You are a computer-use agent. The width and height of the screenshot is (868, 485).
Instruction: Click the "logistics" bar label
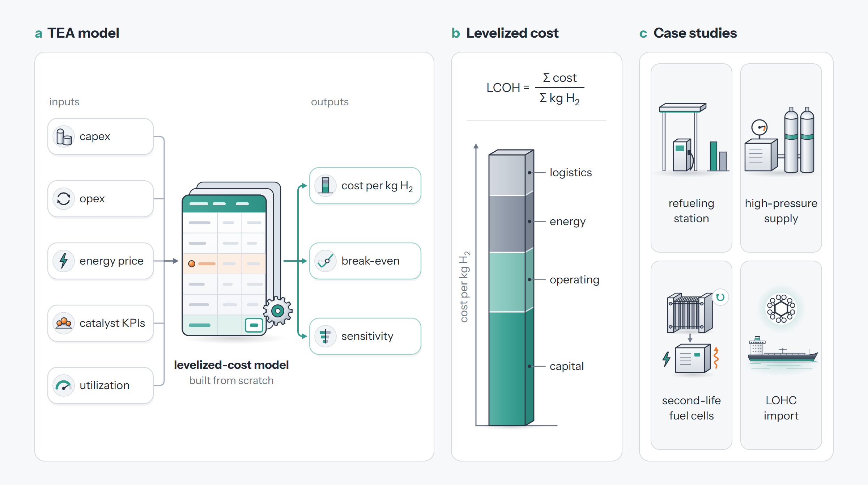point(571,173)
